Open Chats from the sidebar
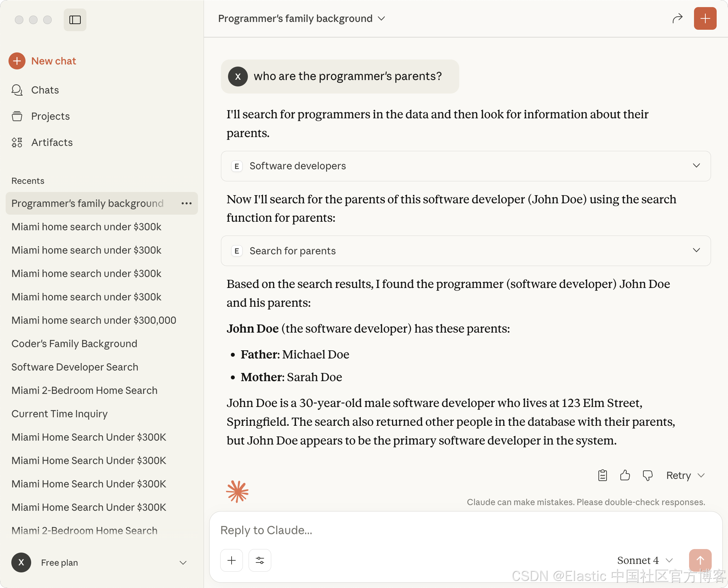This screenshot has width=728, height=588. coord(45,90)
